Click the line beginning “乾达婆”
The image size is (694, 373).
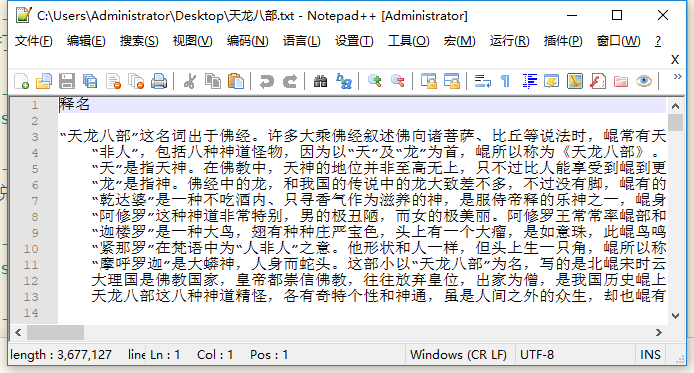[x=378, y=200]
